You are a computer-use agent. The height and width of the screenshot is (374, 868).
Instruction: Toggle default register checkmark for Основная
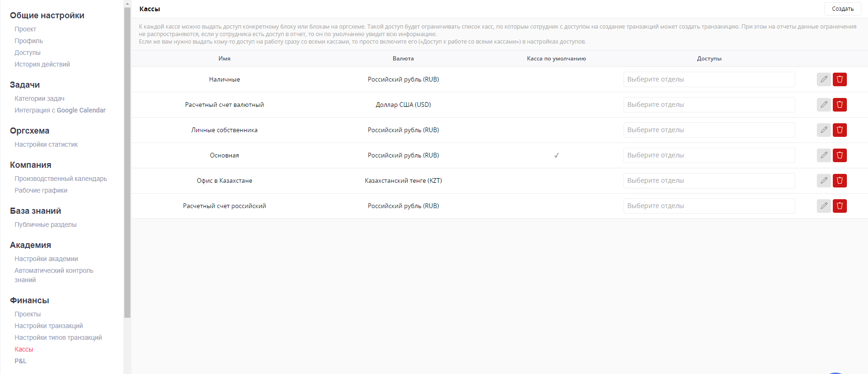click(556, 155)
